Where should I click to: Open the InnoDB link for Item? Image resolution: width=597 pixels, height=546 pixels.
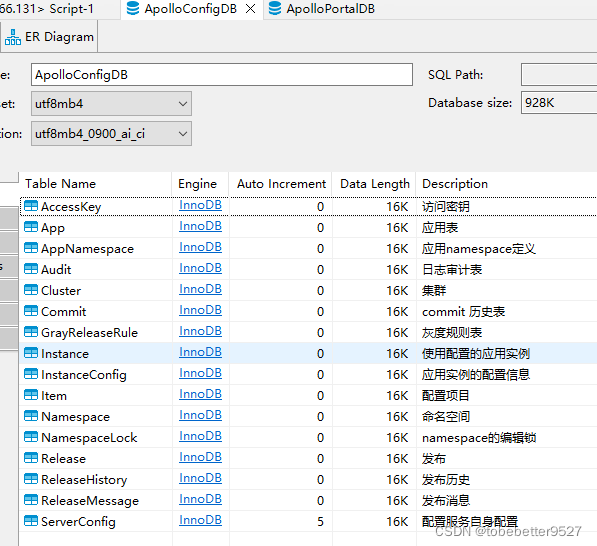coord(200,394)
